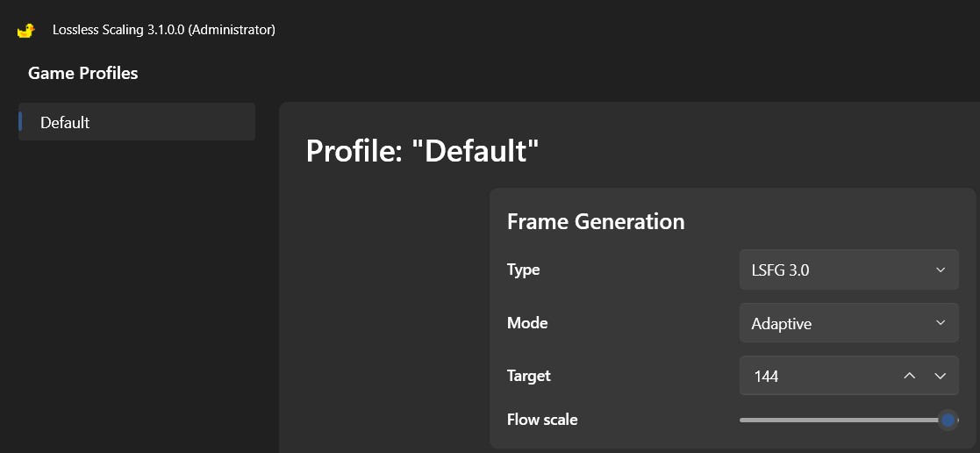Open the Mode dropdown set to Adaptive
Image resolution: width=980 pixels, height=453 pixels.
click(848, 323)
